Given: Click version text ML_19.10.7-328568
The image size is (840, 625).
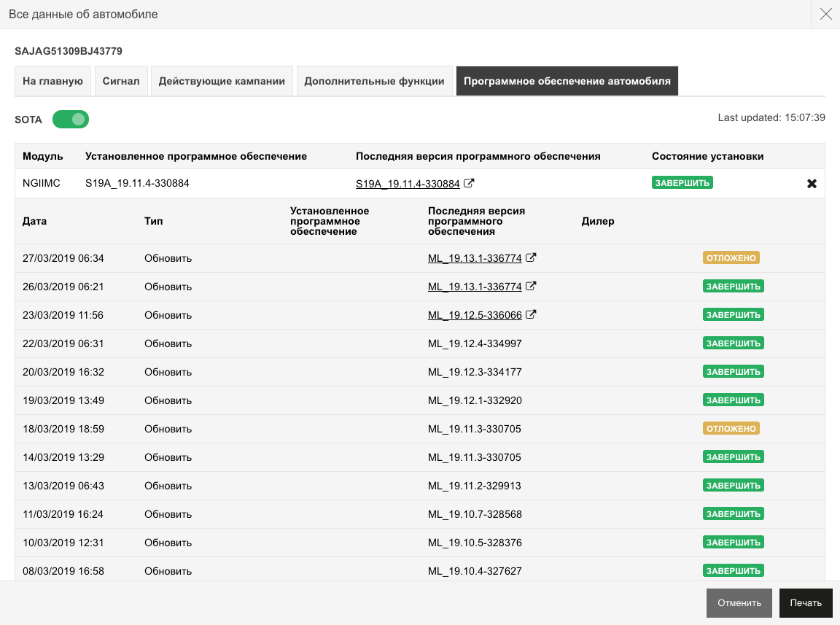Looking at the screenshot, I should [x=475, y=514].
